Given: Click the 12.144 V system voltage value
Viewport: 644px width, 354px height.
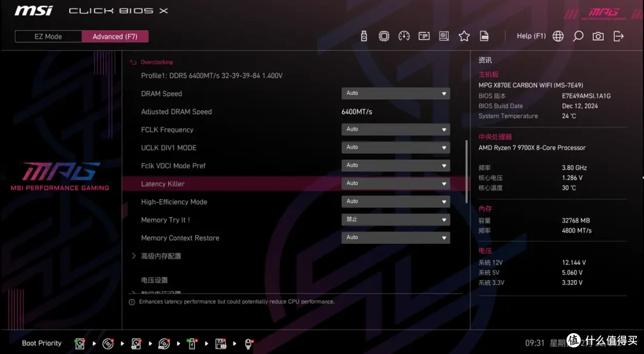Looking at the screenshot, I should (x=574, y=263).
